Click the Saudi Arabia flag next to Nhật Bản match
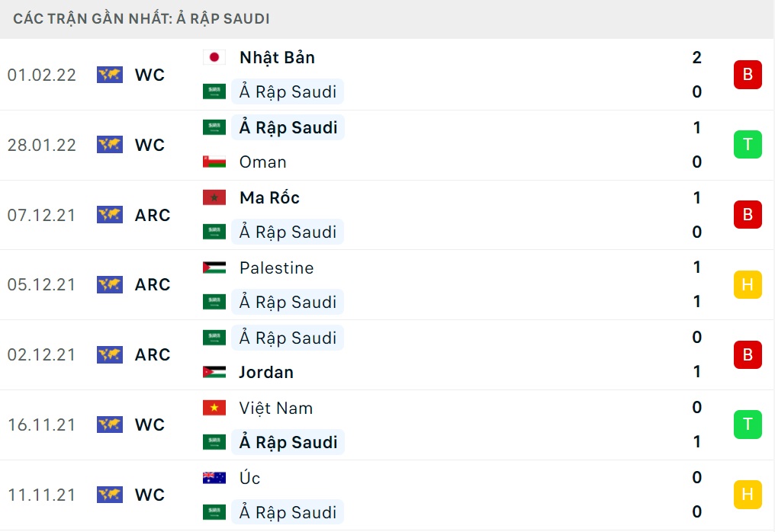Screen dimensions: 775x532 pos(214,91)
